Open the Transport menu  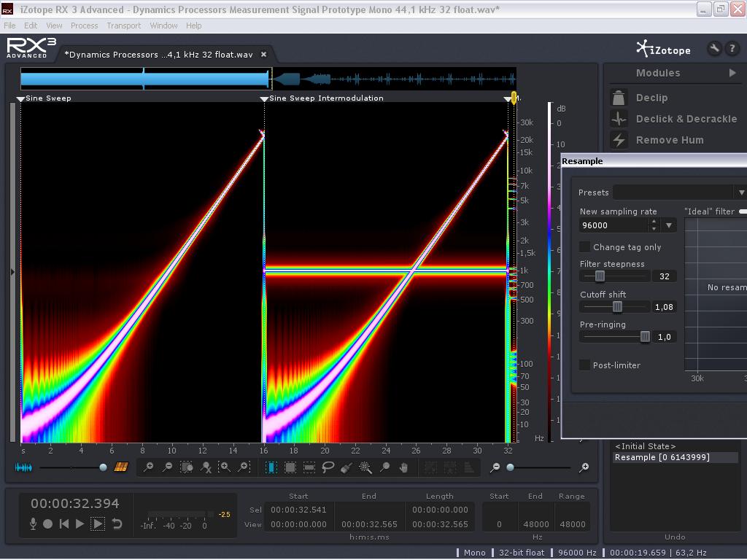coord(123,26)
